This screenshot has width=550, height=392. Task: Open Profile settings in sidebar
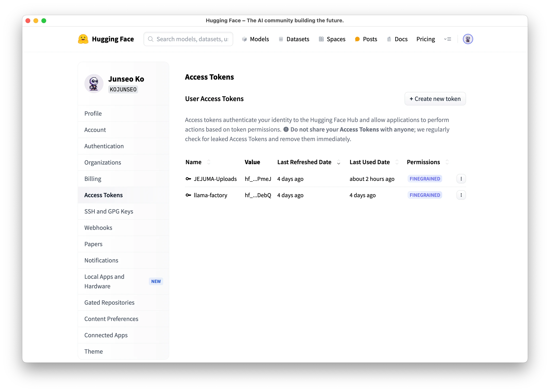(x=123, y=113)
